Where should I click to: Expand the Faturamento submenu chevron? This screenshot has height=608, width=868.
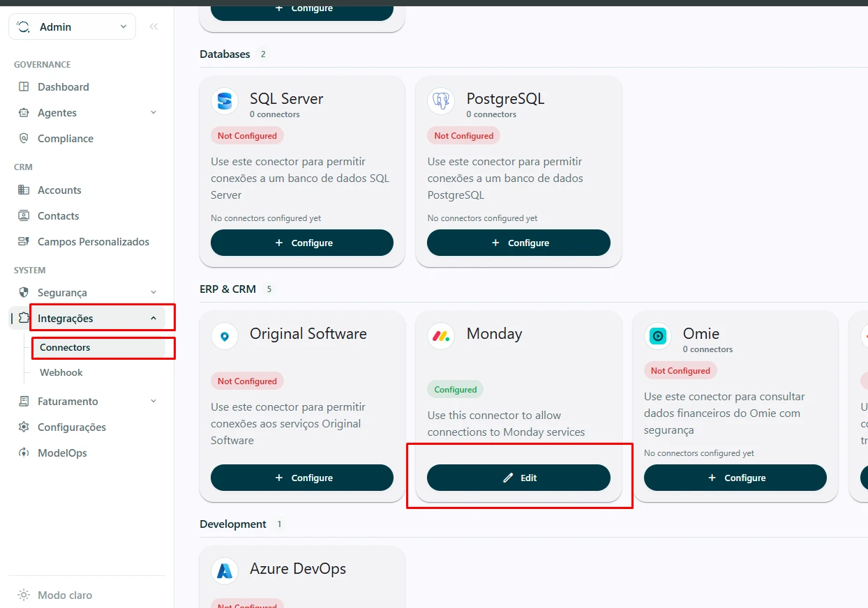[x=154, y=401]
